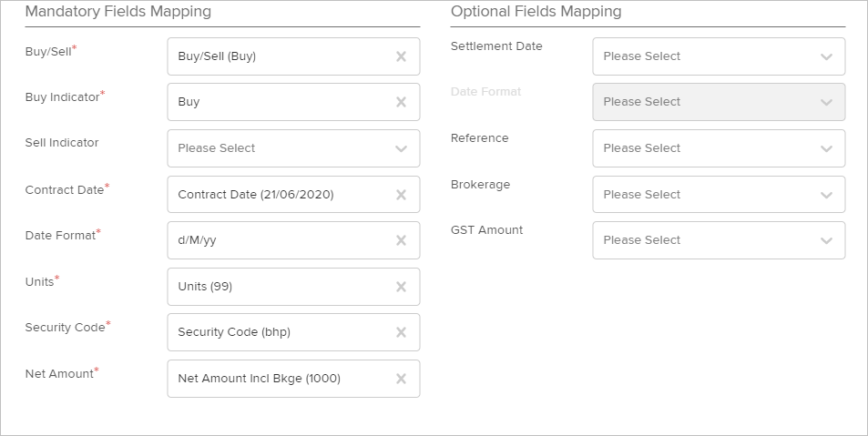Click the Buy/Sell (Buy) field text
The height and width of the screenshot is (436, 868).
point(217,56)
